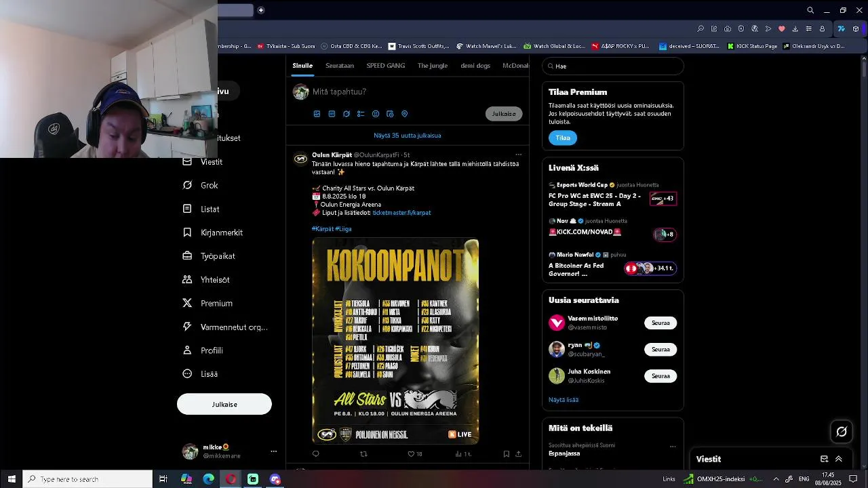Open Windows Task View button
The image size is (868, 488).
pos(163,479)
